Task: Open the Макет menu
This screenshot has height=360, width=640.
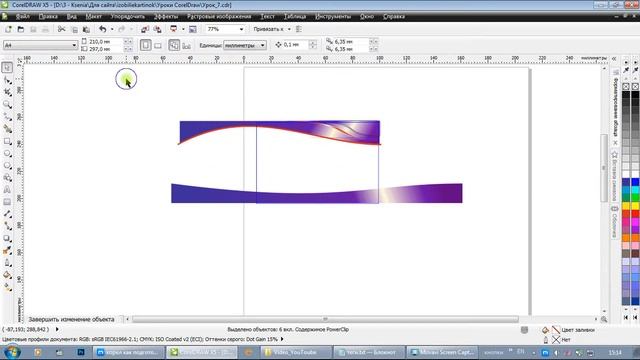Action: tap(93, 16)
